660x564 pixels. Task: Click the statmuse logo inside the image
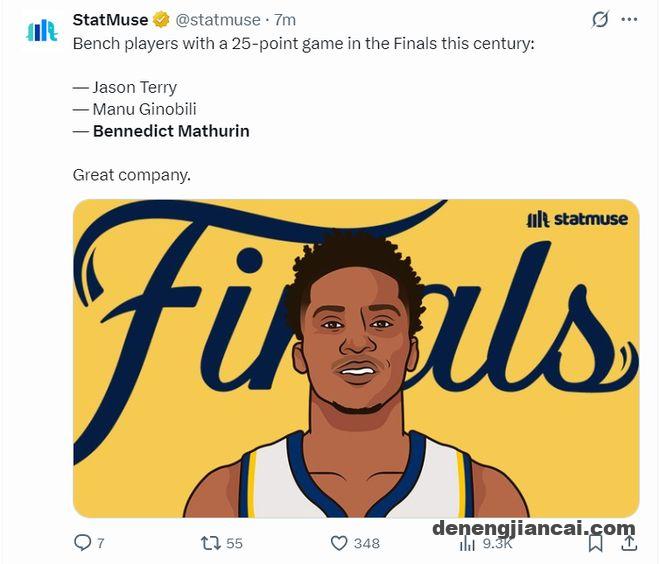tap(577, 219)
